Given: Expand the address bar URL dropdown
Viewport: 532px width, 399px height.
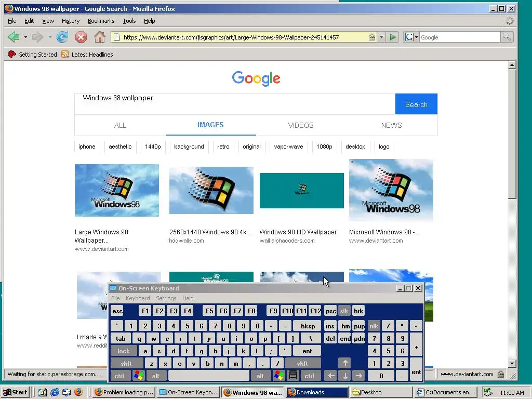Looking at the screenshot, I should pyautogui.click(x=382, y=37).
